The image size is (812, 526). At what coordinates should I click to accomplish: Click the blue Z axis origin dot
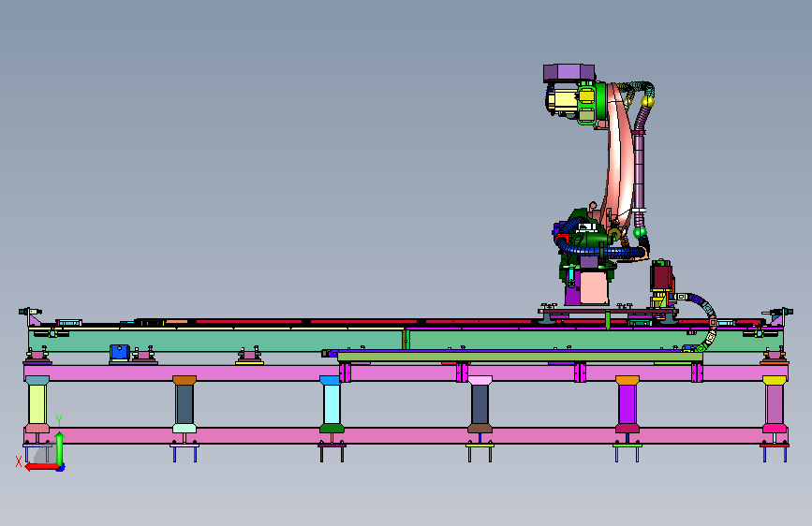[61, 468]
